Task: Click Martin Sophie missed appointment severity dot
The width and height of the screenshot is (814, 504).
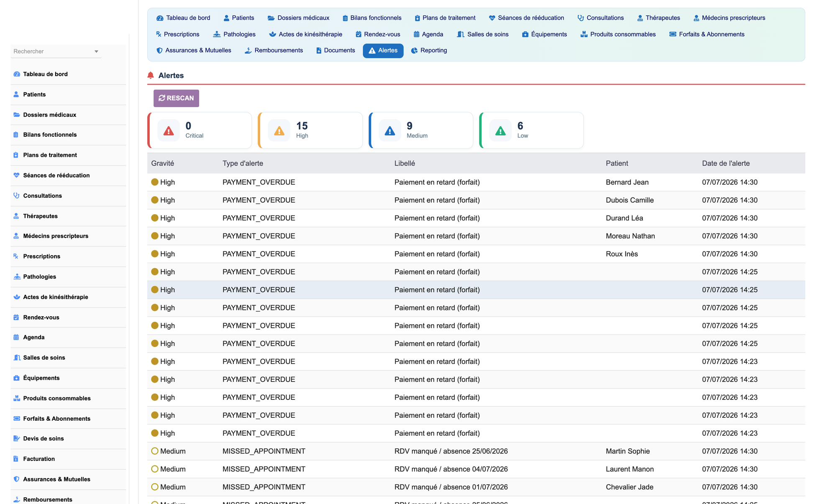Action: coord(155,451)
